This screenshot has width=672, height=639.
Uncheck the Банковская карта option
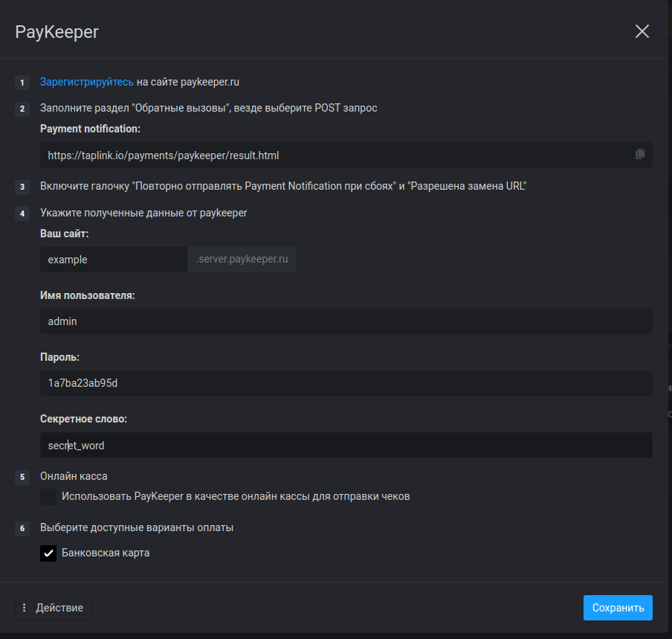coord(48,553)
